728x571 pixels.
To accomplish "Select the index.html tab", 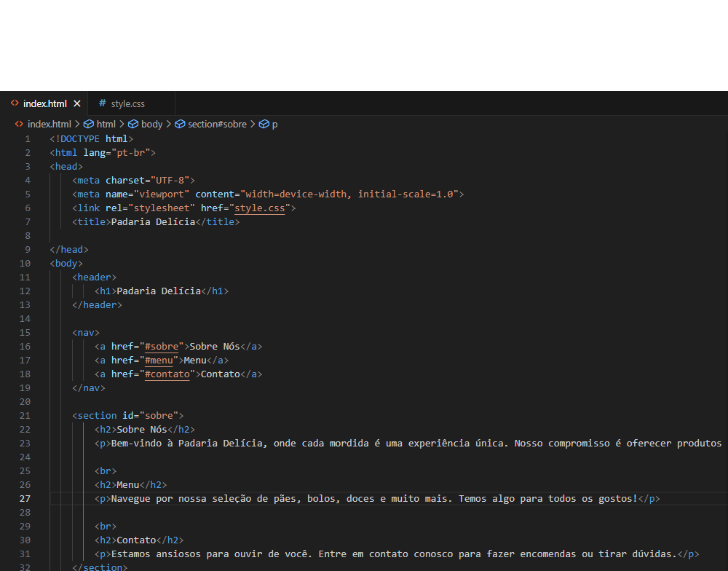I will point(45,103).
